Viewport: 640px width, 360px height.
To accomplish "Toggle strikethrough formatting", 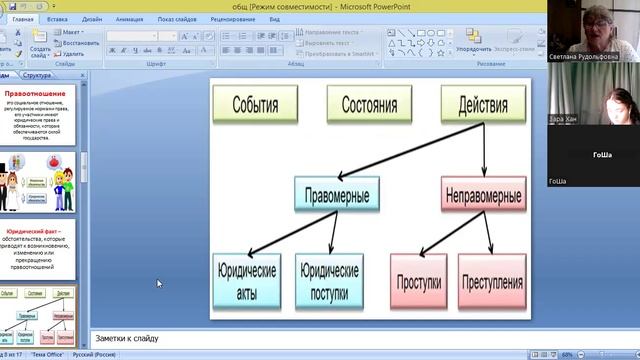I will pyautogui.click(x=147, y=50).
